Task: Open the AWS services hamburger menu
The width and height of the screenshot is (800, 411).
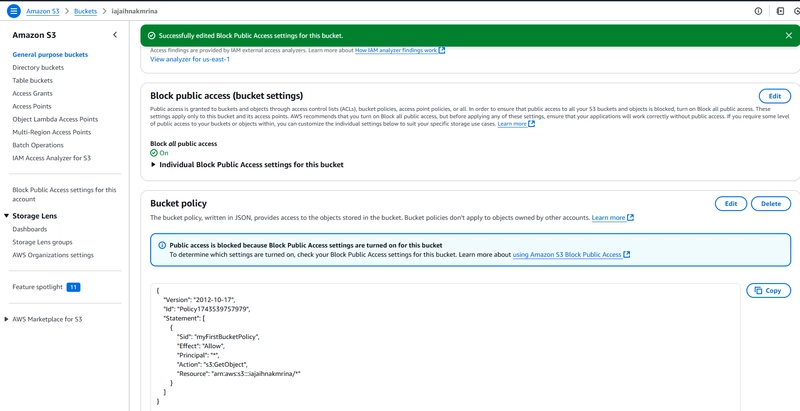Action: point(14,11)
